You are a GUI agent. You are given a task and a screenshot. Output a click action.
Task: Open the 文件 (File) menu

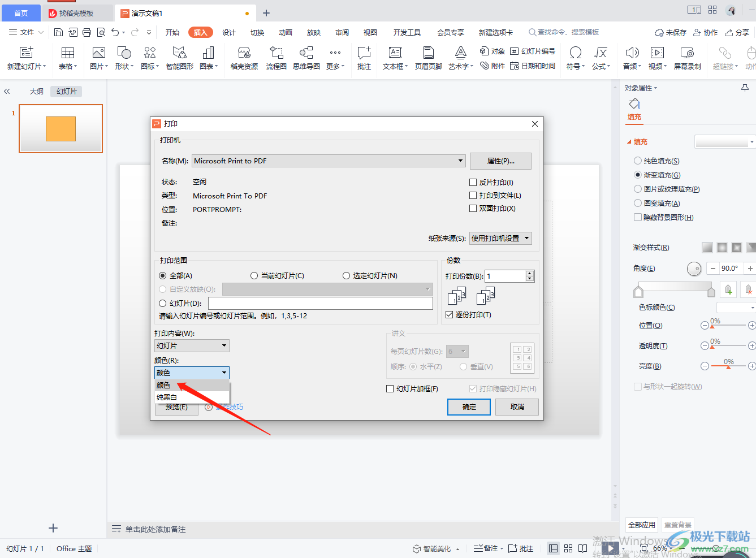tap(26, 32)
